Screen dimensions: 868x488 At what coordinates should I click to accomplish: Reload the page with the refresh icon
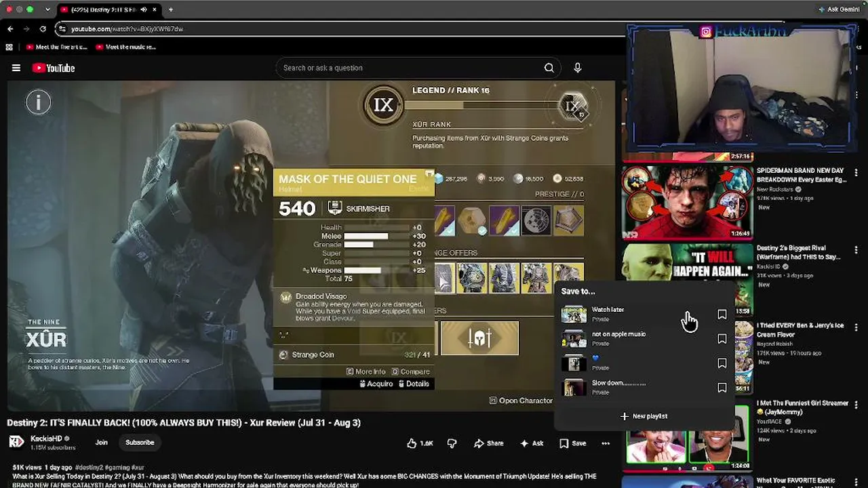(43, 29)
